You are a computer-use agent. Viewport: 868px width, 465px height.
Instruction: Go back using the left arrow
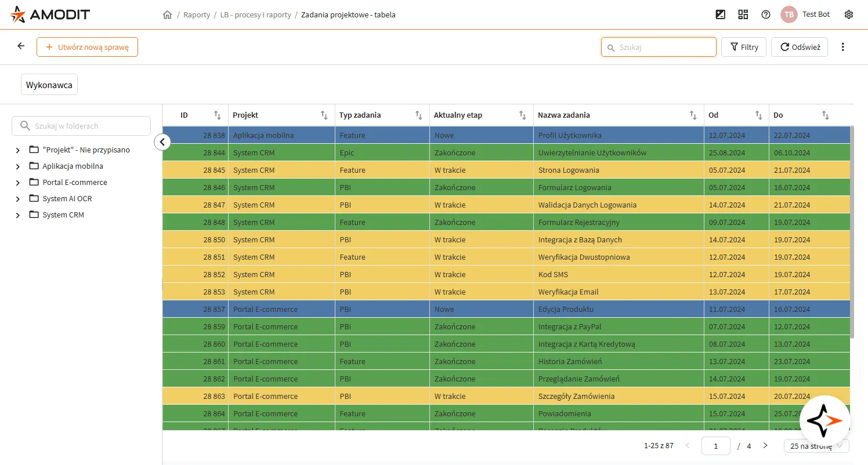(x=21, y=46)
